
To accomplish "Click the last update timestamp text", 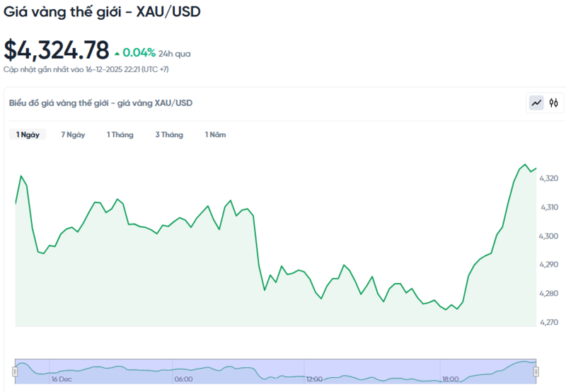I will (x=86, y=69).
